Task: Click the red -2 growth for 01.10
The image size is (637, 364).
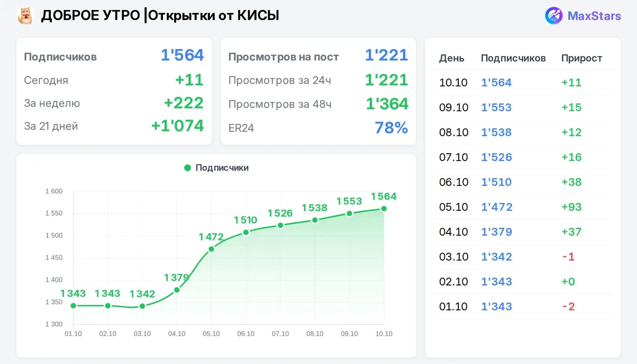Action: pos(568,306)
